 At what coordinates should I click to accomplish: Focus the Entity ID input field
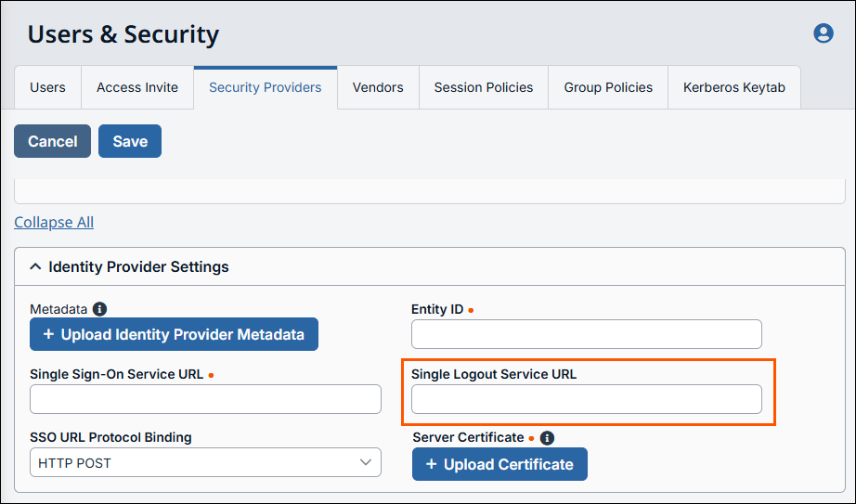(x=586, y=334)
